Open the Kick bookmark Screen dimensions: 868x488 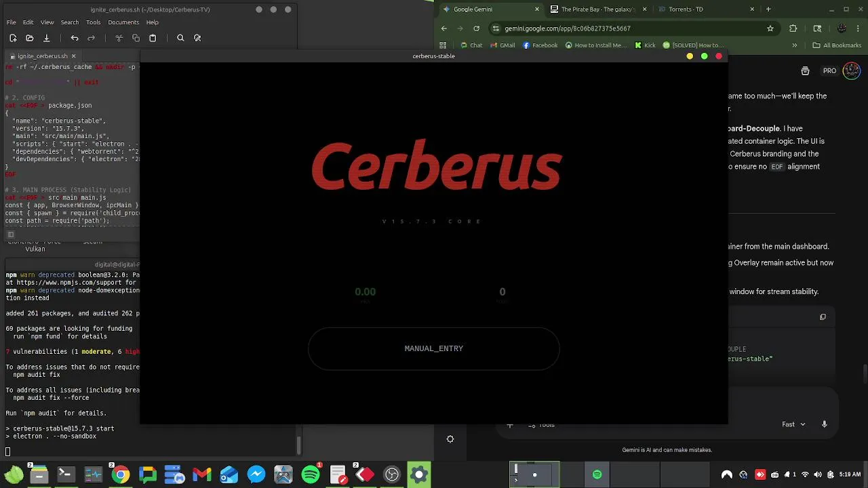tap(645, 45)
